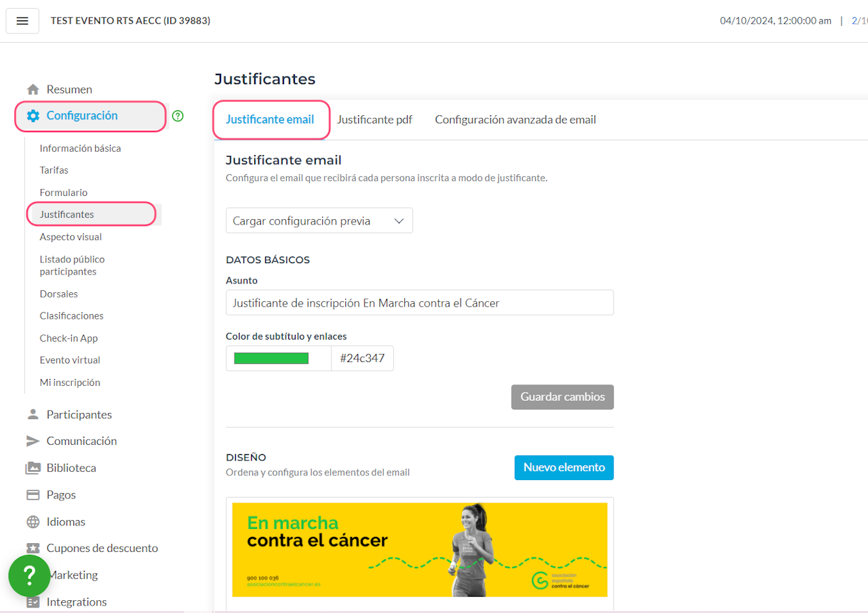This screenshot has width=868, height=613.
Task: Click the green help icon beside Configuración
Action: click(178, 116)
